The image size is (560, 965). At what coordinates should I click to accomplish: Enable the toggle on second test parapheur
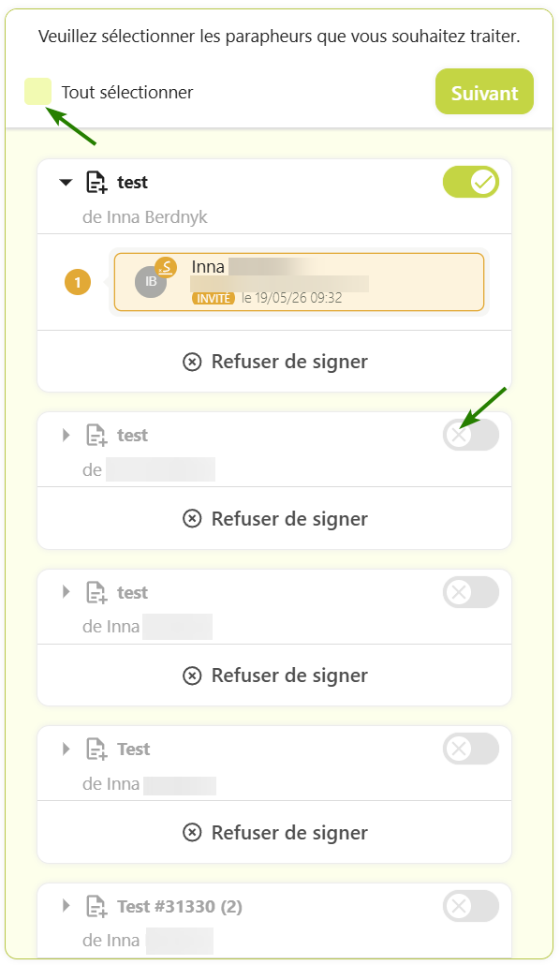[x=471, y=435]
